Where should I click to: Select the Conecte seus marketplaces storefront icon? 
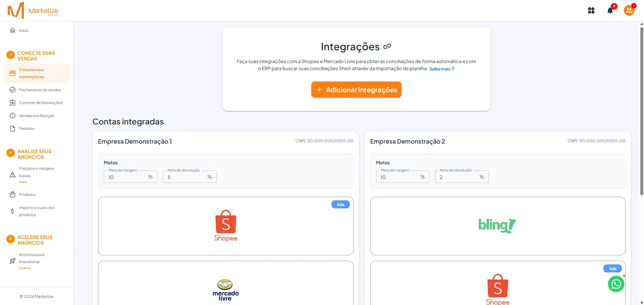click(12, 73)
